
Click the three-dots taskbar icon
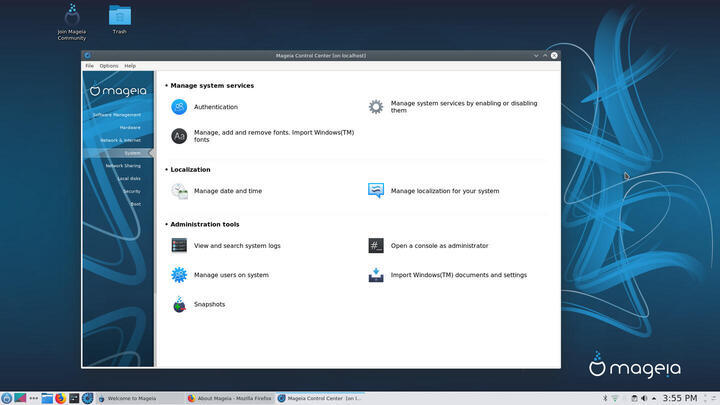click(x=34, y=398)
